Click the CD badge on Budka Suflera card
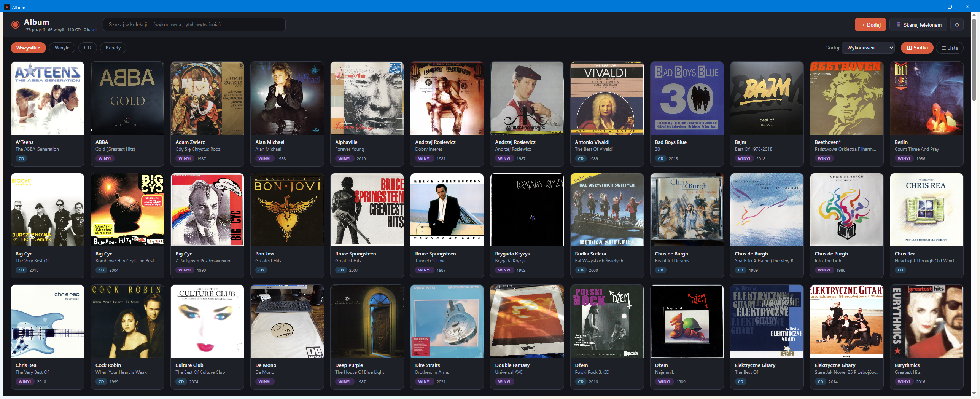980x399 pixels. (x=581, y=270)
